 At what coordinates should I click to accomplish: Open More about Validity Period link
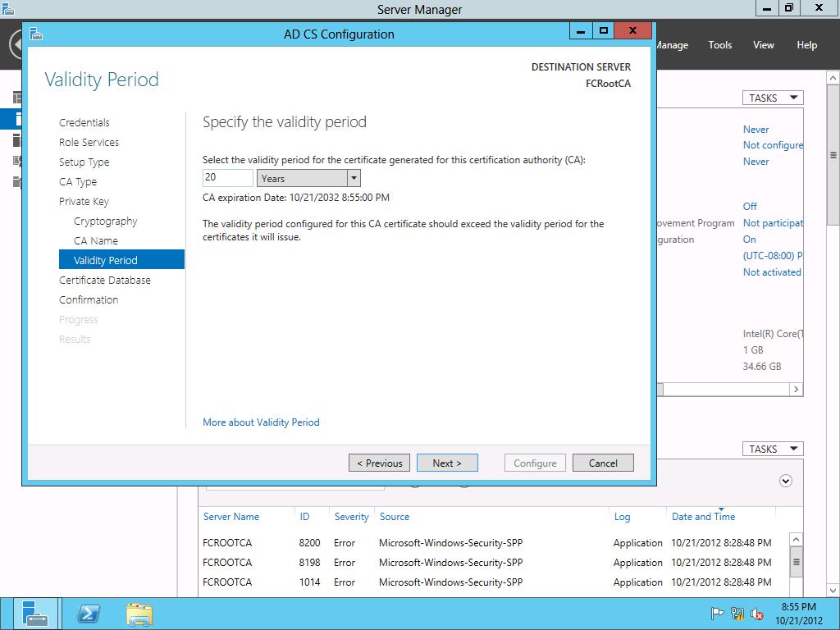pyautogui.click(x=261, y=422)
